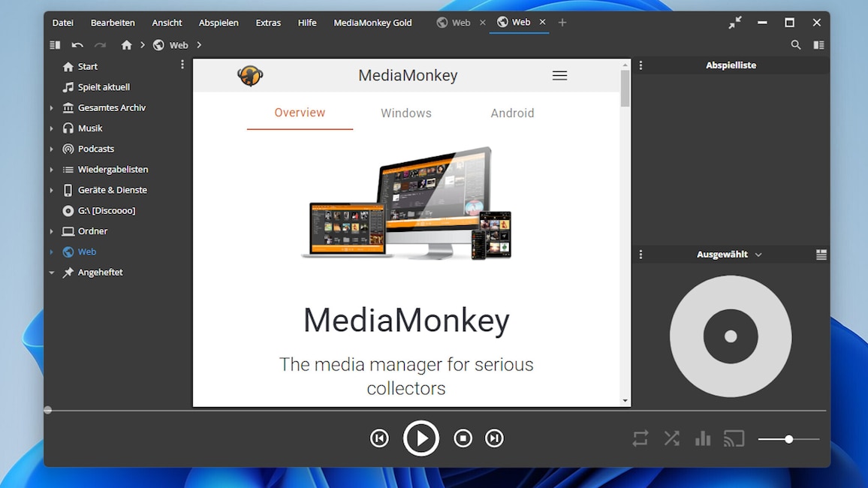Close the first Web tab
The height and width of the screenshot is (488, 868).
483,23
